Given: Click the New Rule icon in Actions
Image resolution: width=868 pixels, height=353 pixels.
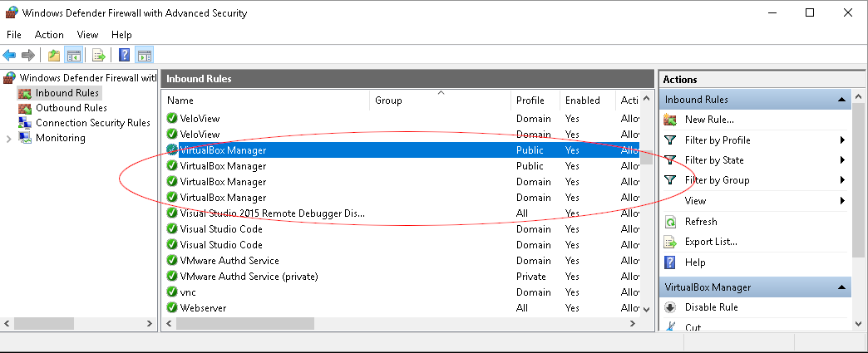Looking at the screenshot, I should 670,120.
